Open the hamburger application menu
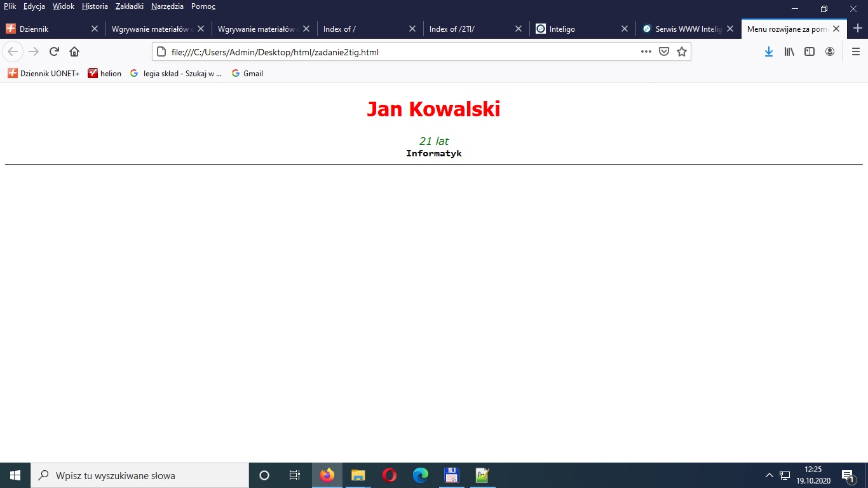This screenshot has height=488, width=868. click(x=855, y=51)
